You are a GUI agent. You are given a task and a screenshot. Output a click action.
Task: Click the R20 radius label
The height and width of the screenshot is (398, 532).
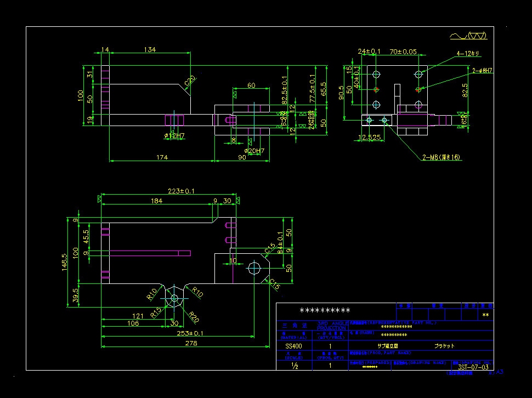193,317
